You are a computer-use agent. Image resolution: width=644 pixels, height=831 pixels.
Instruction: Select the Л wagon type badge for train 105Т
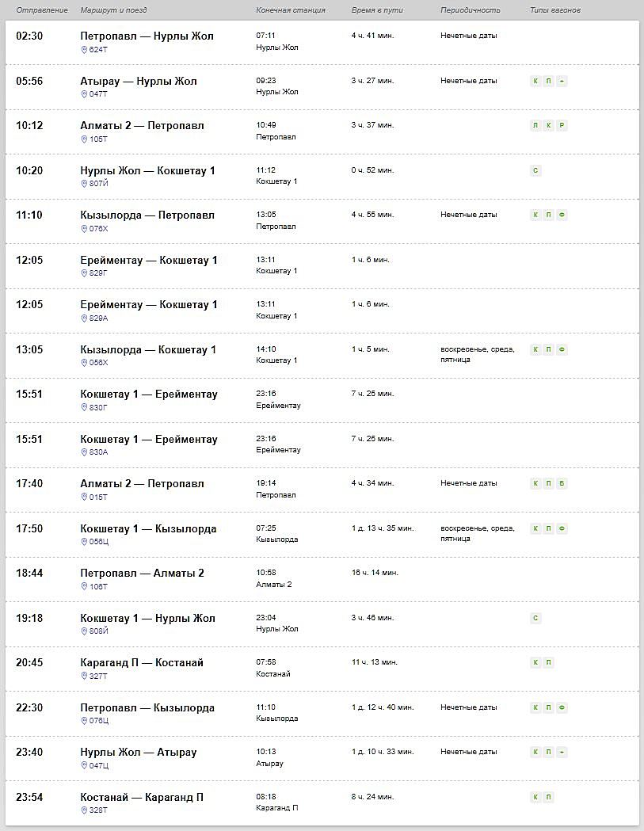pyautogui.click(x=535, y=126)
